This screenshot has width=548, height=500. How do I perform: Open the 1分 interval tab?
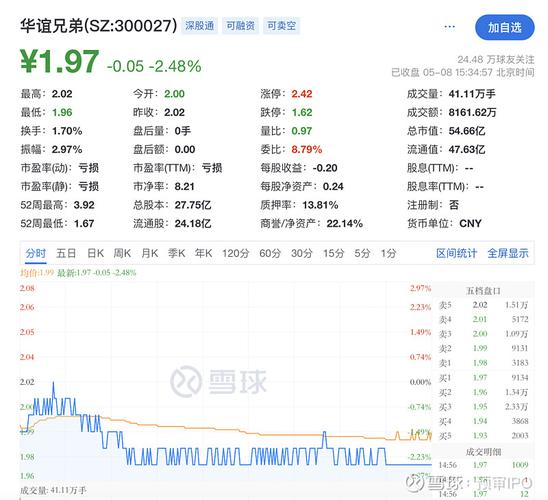coord(389,253)
